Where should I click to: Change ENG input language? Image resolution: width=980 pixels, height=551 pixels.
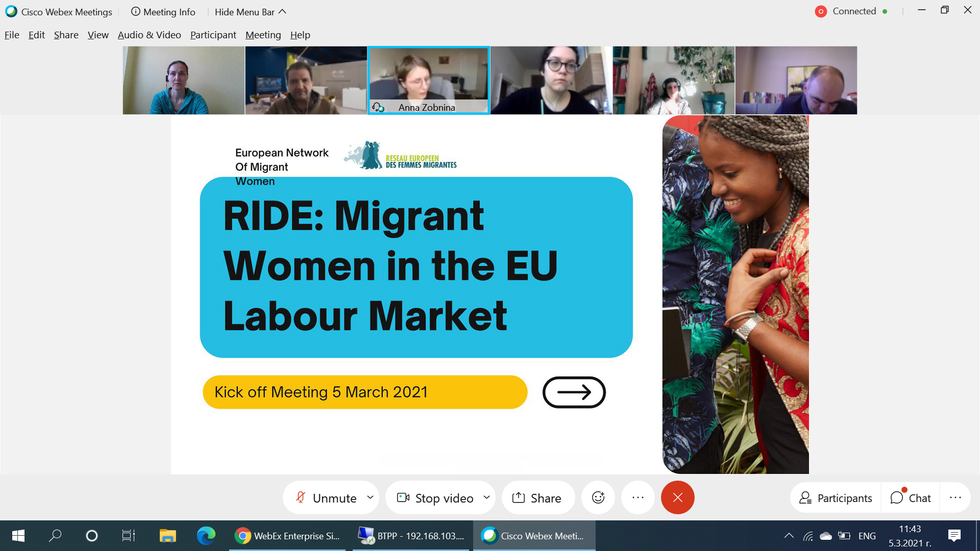pos(867,536)
